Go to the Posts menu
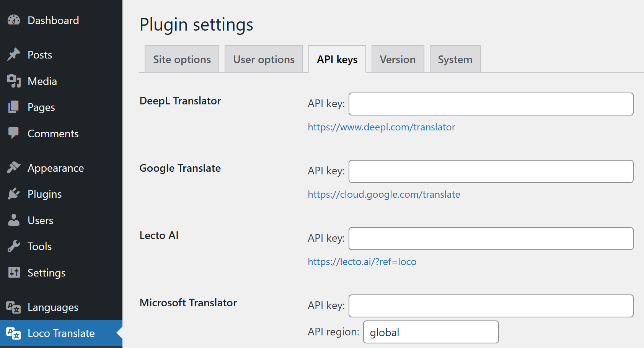 [x=40, y=55]
